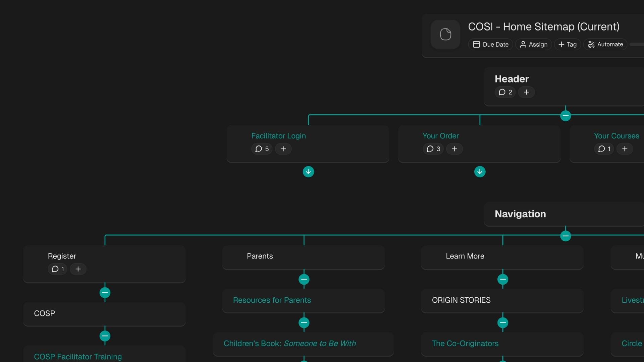Collapse the Learn More branch
The image size is (644, 362).
(x=503, y=280)
